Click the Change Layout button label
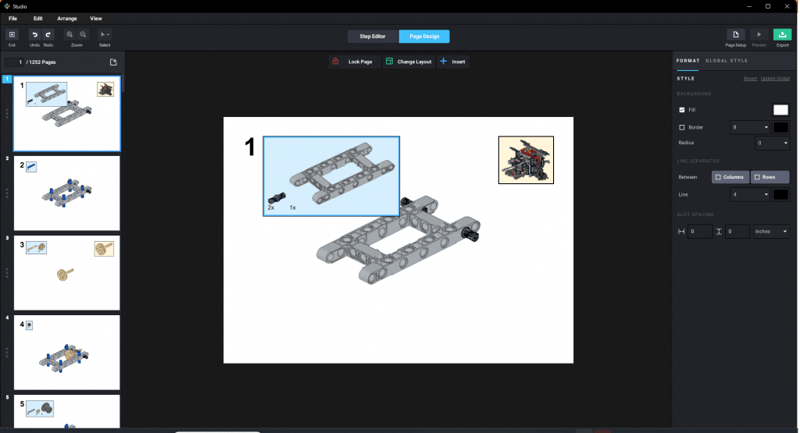 tap(414, 62)
